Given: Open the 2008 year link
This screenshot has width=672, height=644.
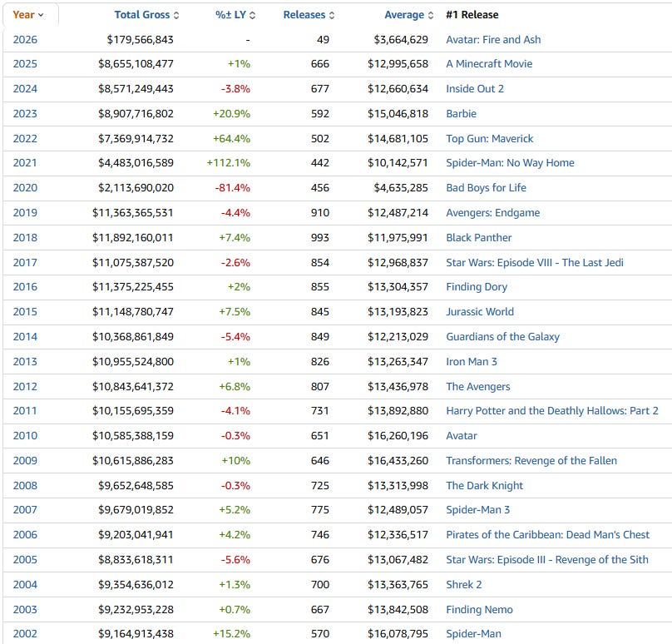Looking at the screenshot, I should point(25,485).
